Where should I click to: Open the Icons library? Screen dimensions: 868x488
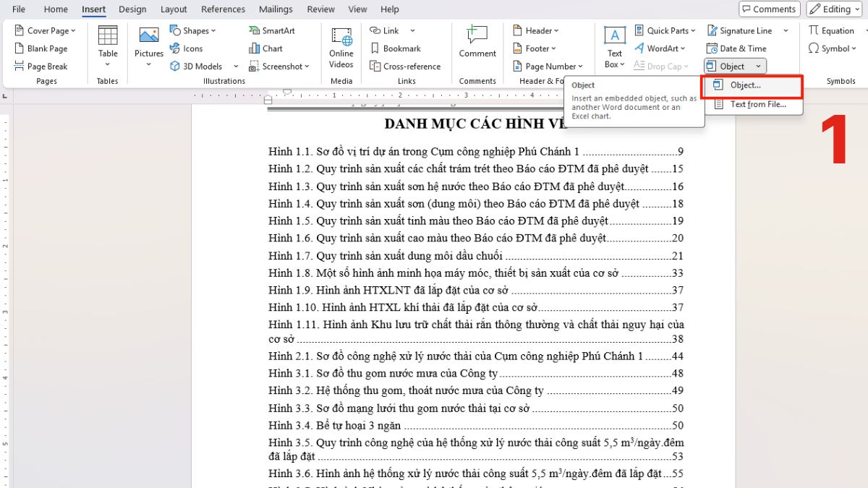187,48
